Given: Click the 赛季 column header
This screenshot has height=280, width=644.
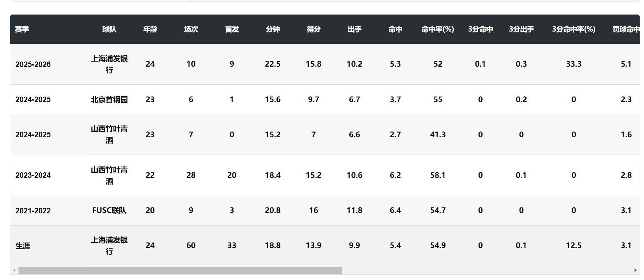Looking at the screenshot, I should tap(22, 29).
